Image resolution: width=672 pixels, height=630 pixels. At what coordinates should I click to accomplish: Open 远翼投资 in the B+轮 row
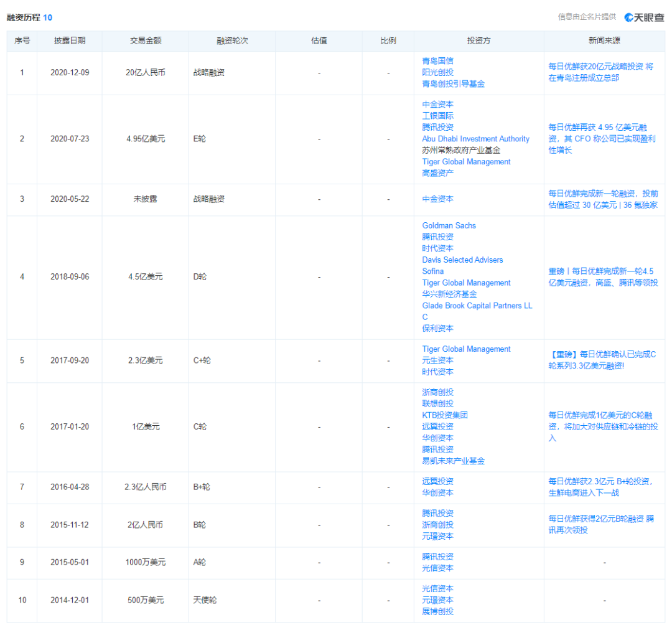[437, 482]
